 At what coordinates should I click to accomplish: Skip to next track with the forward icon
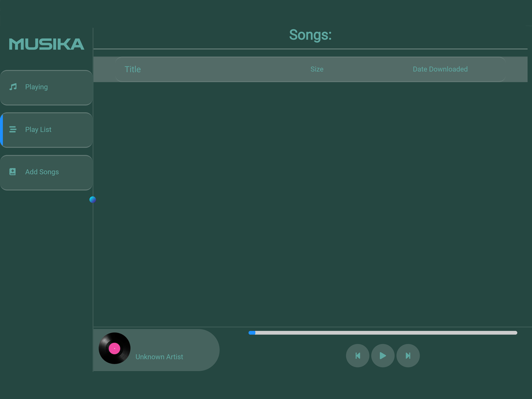408,356
